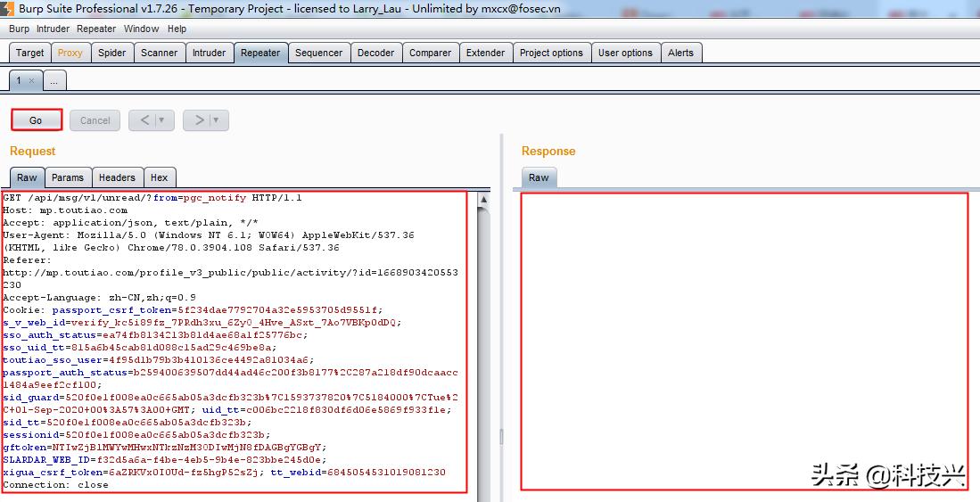Open the User options tab
This screenshot has height=502, width=980.
click(x=625, y=53)
